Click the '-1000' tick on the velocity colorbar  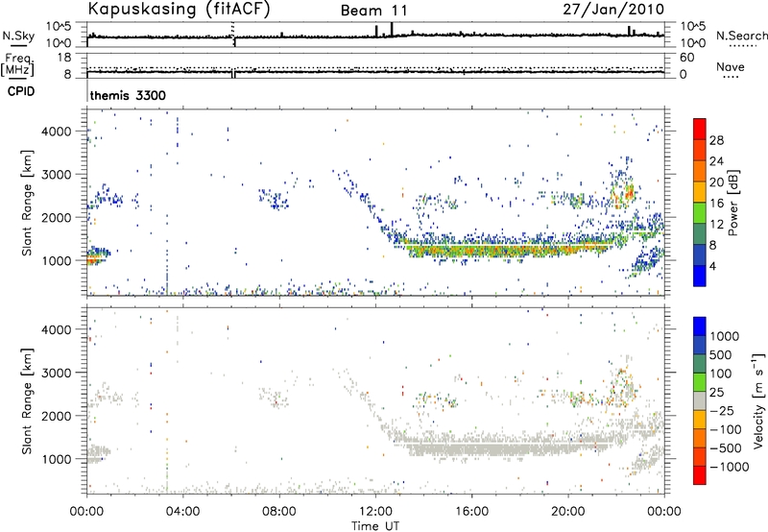coord(730,467)
